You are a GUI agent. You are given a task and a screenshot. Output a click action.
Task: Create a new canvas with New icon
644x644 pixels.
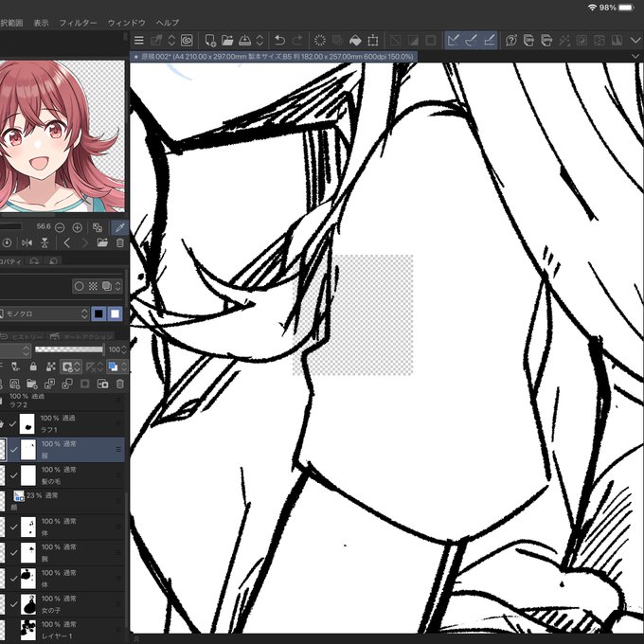[x=210, y=40]
